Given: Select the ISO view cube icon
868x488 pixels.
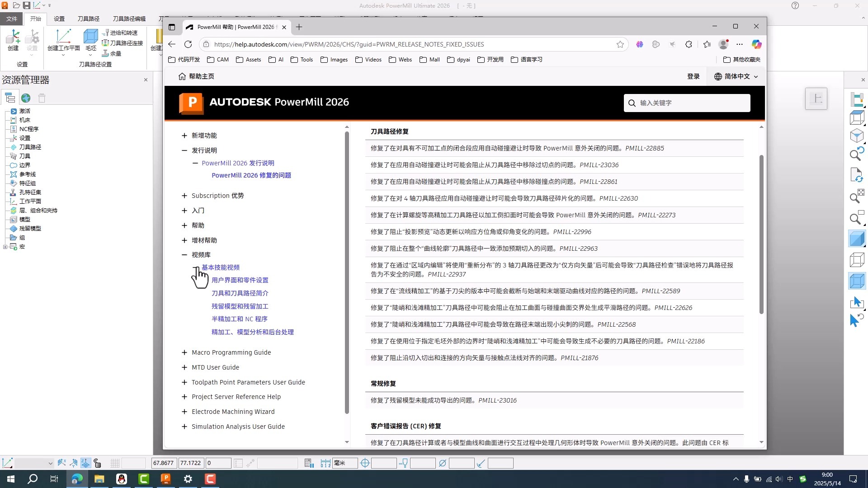Looking at the screenshot, I should (x=857, y=136).
